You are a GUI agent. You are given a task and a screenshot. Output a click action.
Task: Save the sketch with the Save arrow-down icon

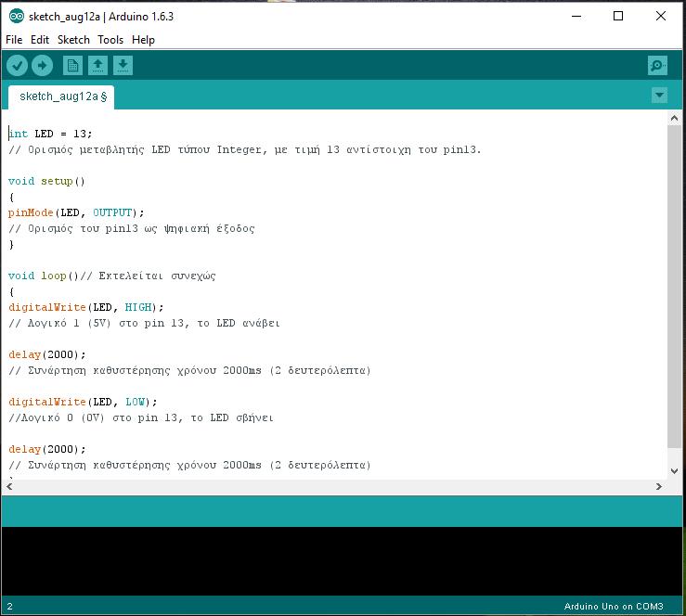coord(123,66)
